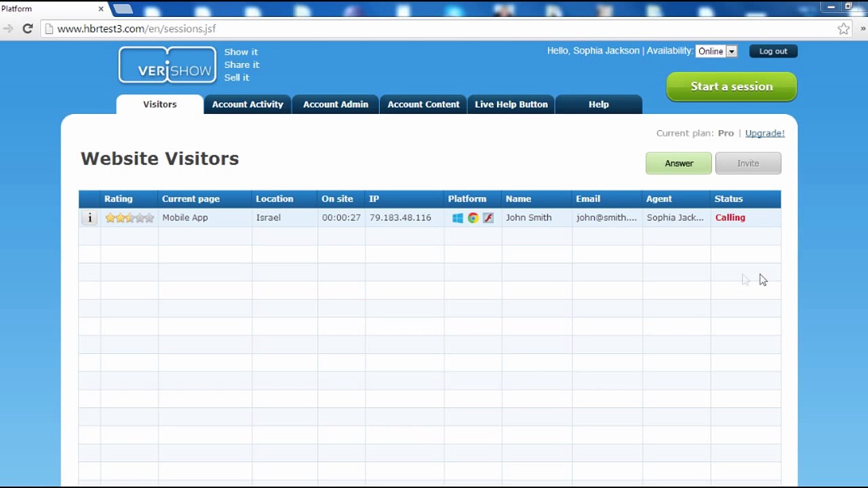Screen dimensions: 868x488
Task: Open a new browser tab
Action: coord(123,9)
